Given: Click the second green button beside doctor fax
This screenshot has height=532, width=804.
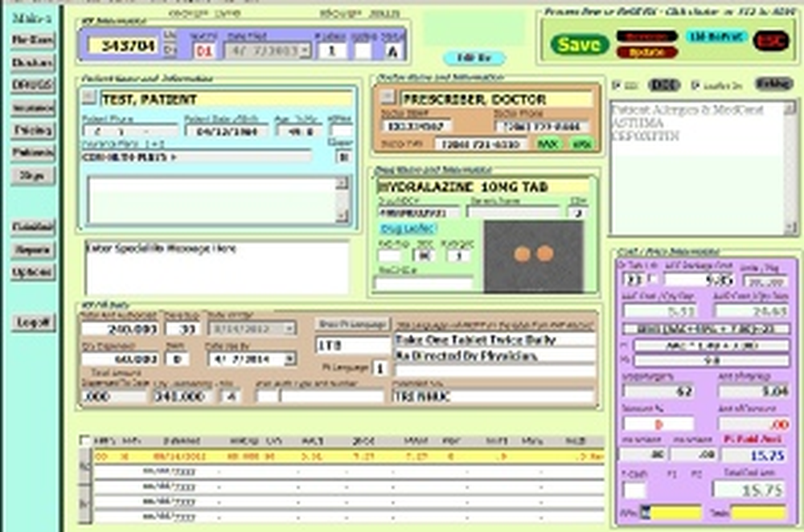Looking at the screenshot, I should coord(581,144).
